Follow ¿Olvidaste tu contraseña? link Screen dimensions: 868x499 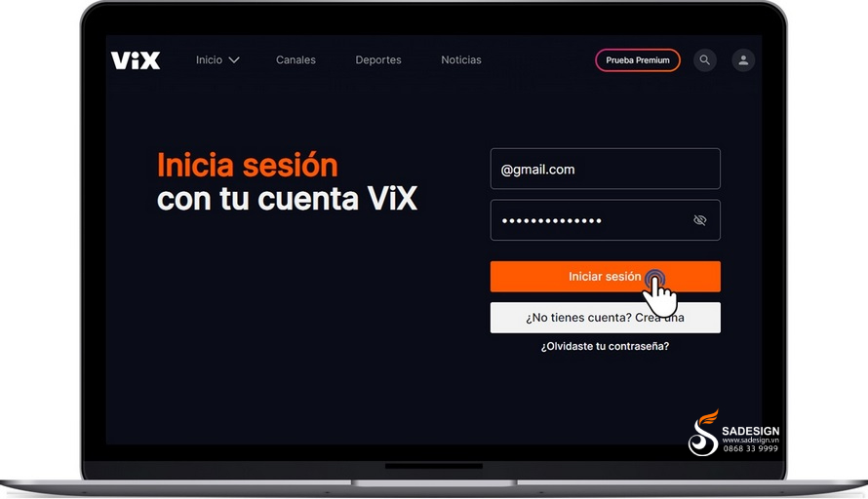(605, 346)
